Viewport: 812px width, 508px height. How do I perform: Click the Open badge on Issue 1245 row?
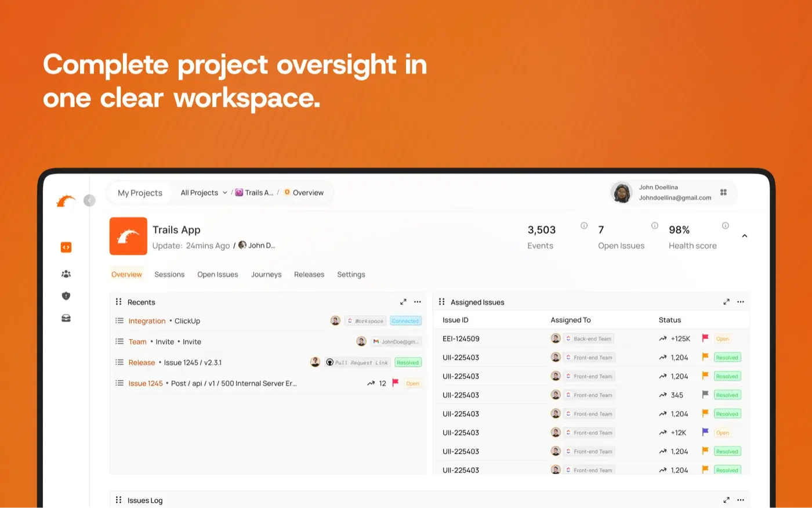412,383
